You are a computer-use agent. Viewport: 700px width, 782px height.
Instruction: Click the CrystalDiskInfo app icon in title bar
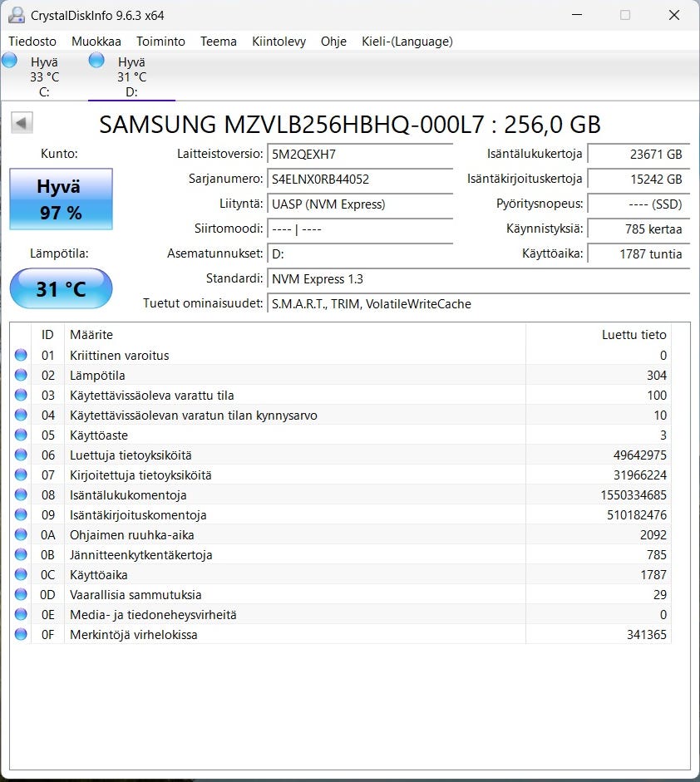click(x=17, y=15)
